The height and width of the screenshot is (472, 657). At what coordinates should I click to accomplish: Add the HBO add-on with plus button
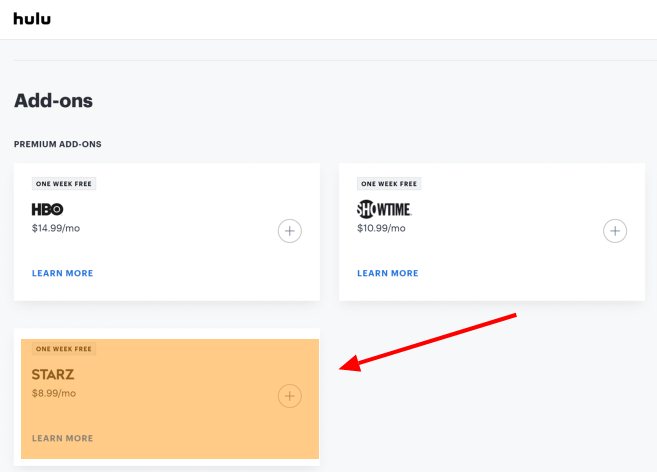(290, 231)
